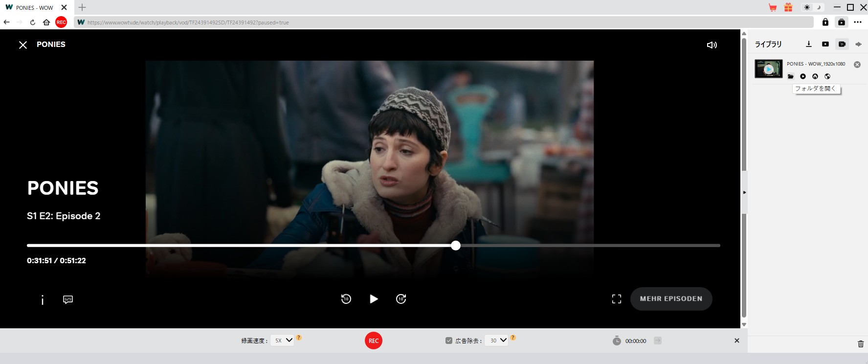Focus the wowtv.de URL address field
This screenshot has height=364, width=868.
point(444,22)
